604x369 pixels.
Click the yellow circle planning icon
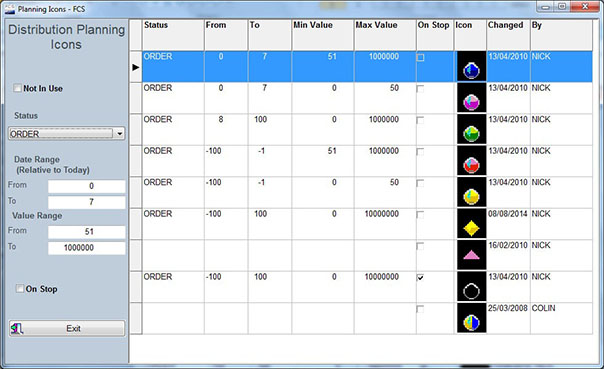pyautogui.click(x=471, y=197)
